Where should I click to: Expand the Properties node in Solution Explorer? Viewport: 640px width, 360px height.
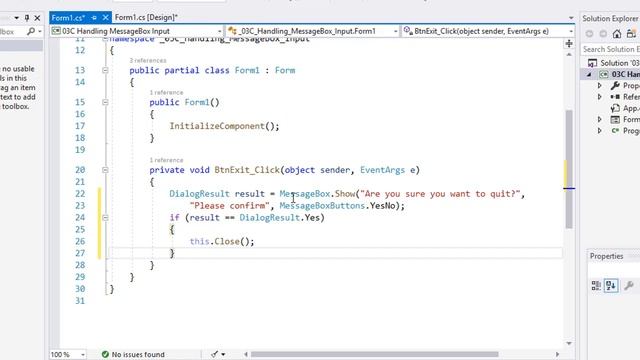[600, 86]
